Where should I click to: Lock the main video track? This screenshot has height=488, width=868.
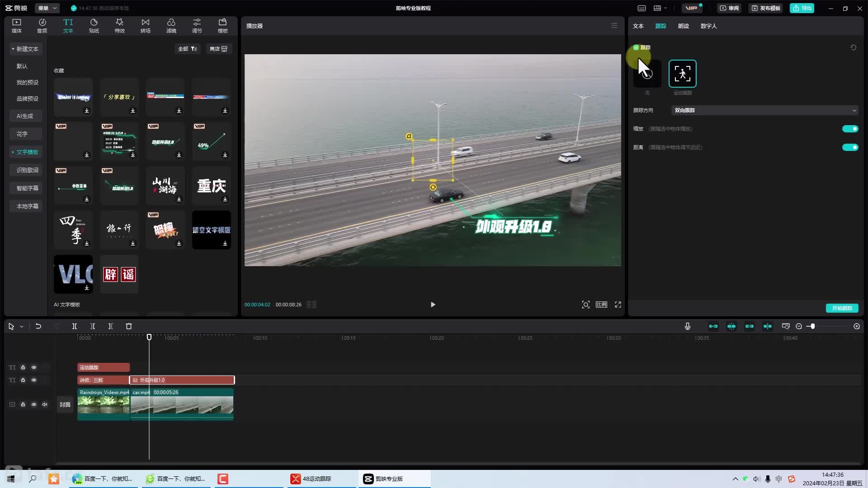[23, 404]
